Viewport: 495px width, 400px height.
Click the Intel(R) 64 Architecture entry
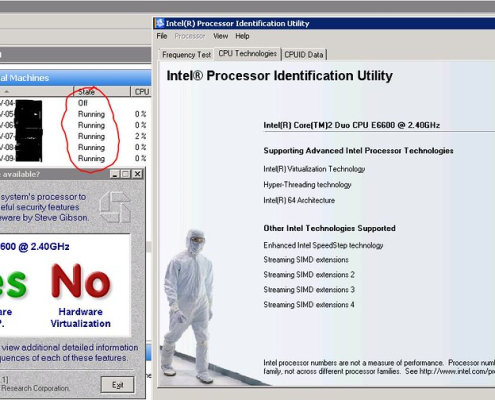(x=299, y=200)
